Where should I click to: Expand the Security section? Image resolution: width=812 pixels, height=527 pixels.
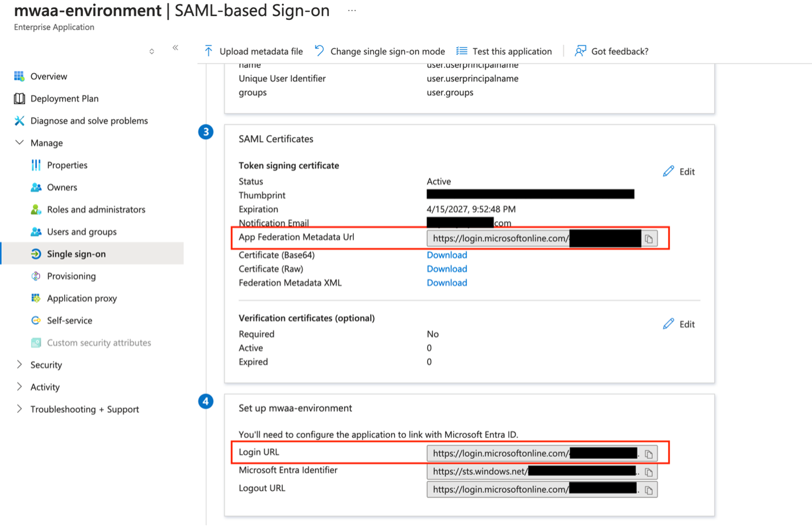[x=19, y=365]
